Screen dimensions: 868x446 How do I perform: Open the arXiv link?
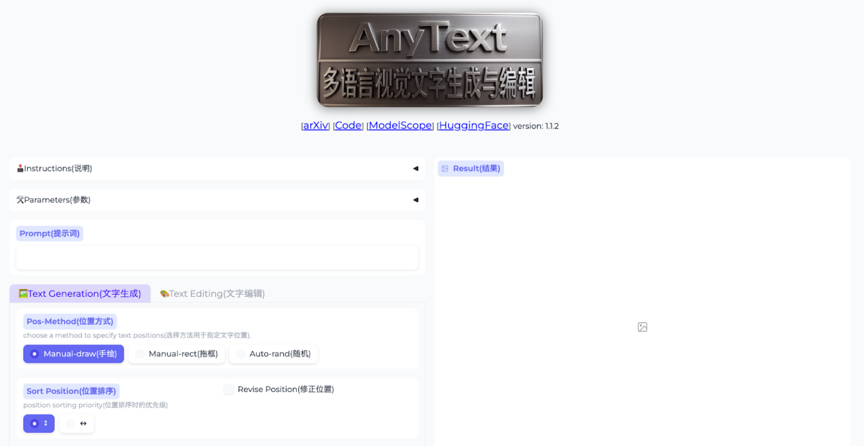(315, 125)
